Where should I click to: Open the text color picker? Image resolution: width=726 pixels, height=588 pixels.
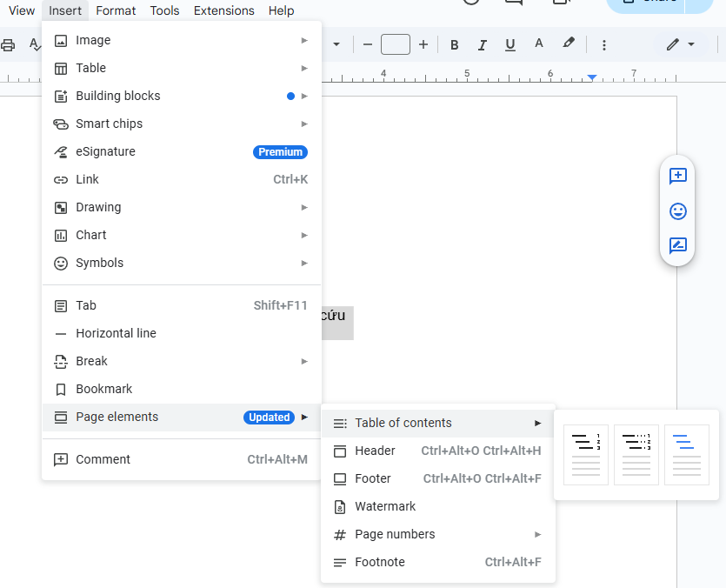pyautogui.click(x=539, y=43)
